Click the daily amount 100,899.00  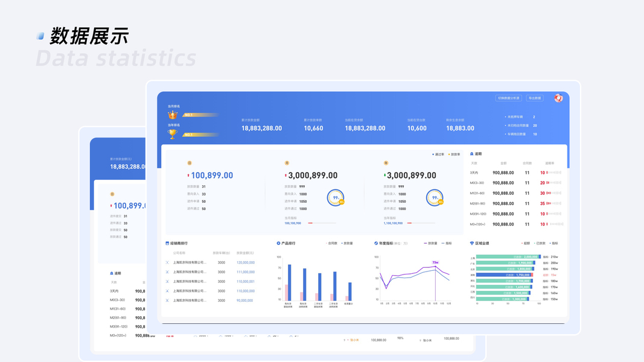(x=212, y=175)
